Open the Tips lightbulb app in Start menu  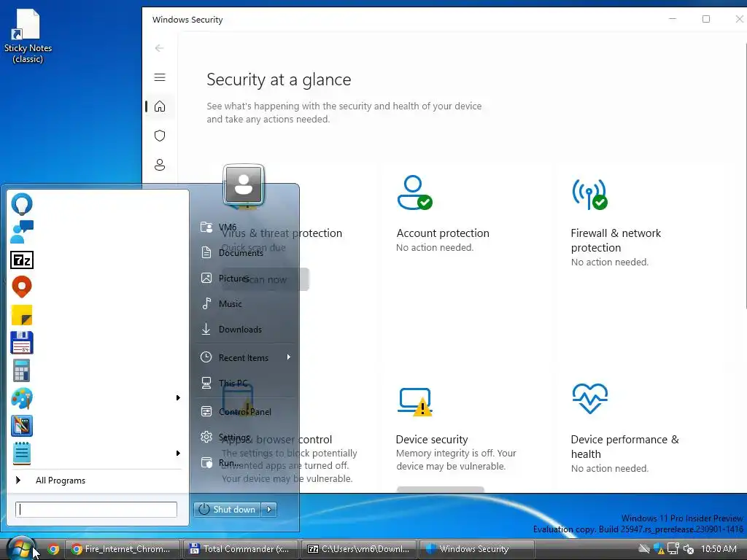pyautogui.click(x=22, y=205)
